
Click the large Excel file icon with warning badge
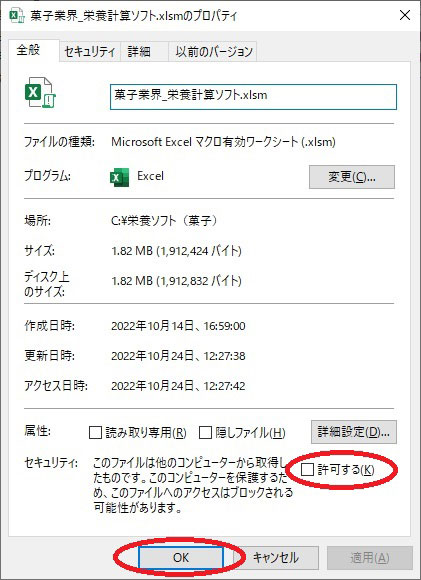(x=40, y=92)
